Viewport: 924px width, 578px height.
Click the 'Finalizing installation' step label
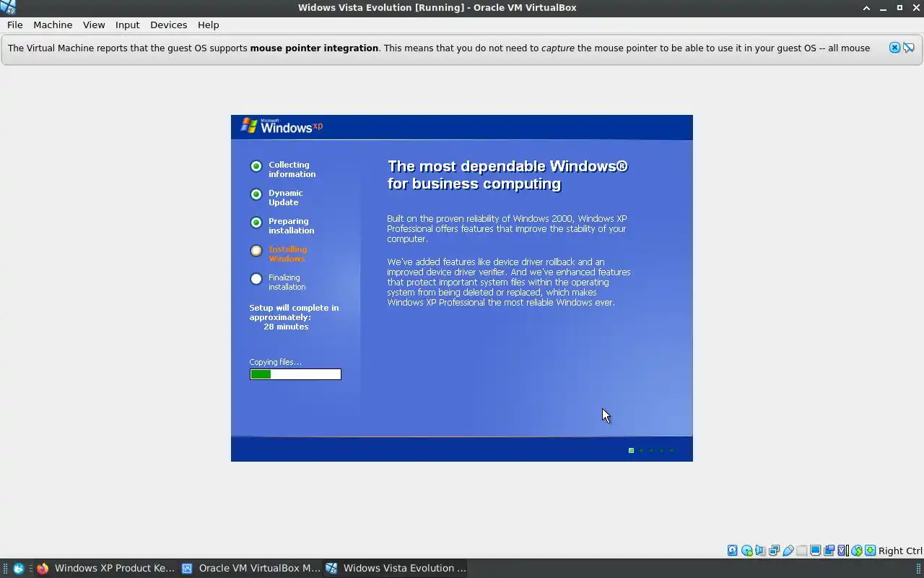(x=287, y=282)
